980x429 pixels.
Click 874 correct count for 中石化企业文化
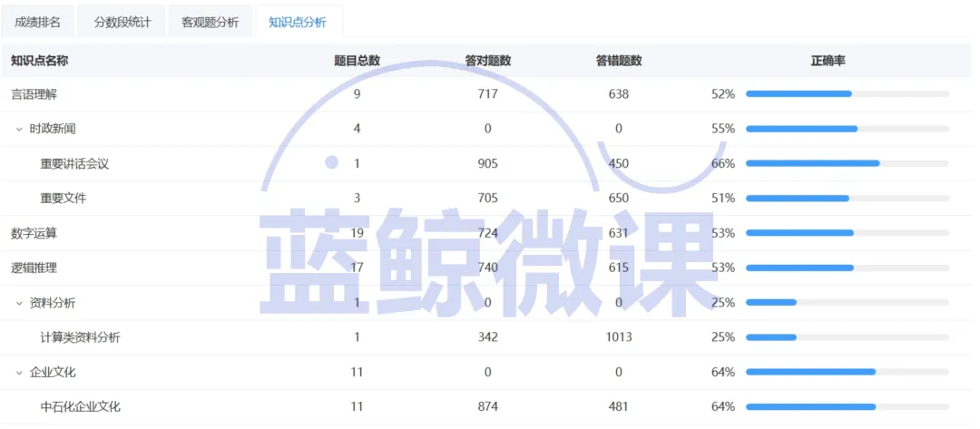488,407
